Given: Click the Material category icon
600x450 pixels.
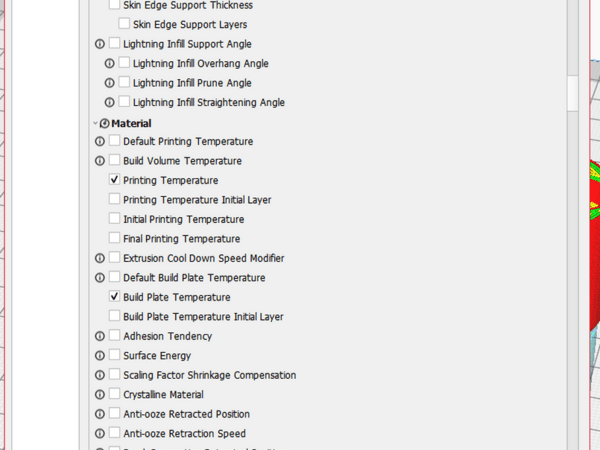Looking at the screenshot, I should click(104, 123).
